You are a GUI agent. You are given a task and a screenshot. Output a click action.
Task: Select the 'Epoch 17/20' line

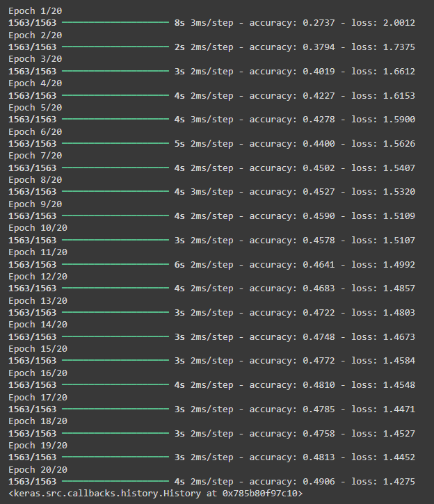[x=38, y=398]
